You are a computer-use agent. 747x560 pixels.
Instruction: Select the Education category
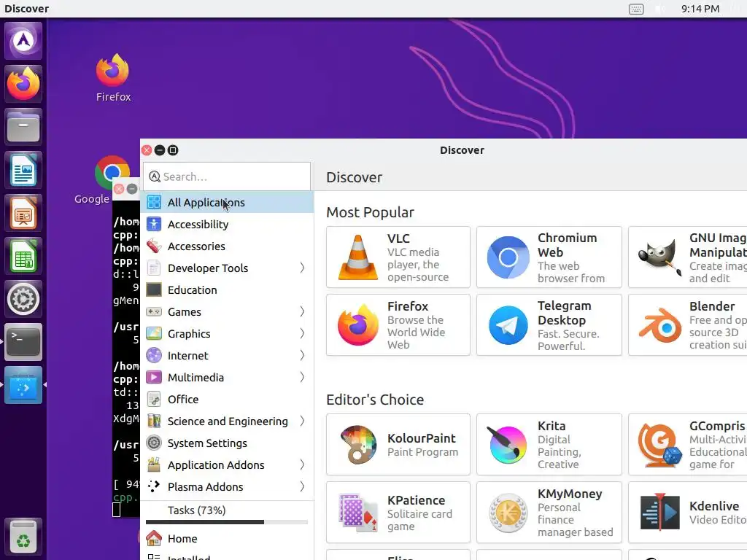click(228, 290)
